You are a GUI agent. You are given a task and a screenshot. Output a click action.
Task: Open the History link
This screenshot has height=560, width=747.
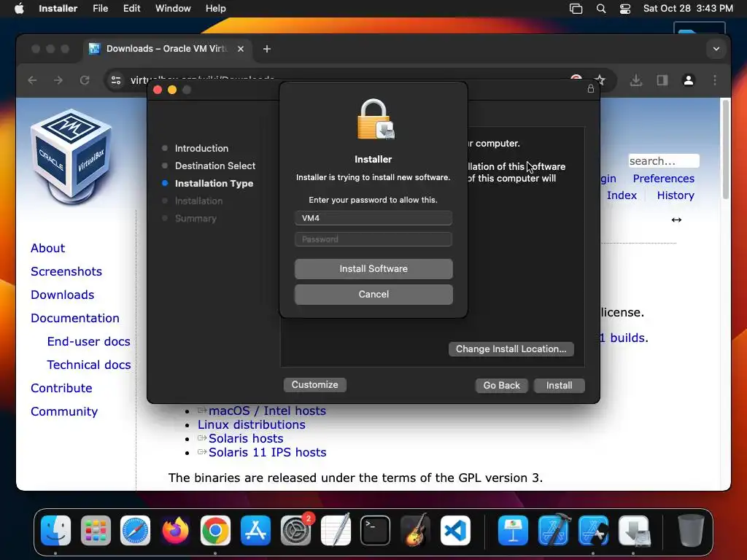676,195
